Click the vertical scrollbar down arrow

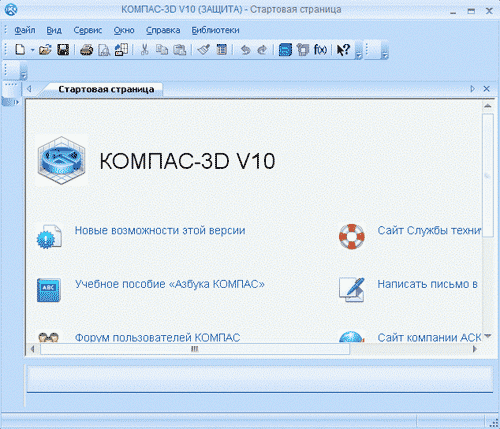[x=488, y=336]
